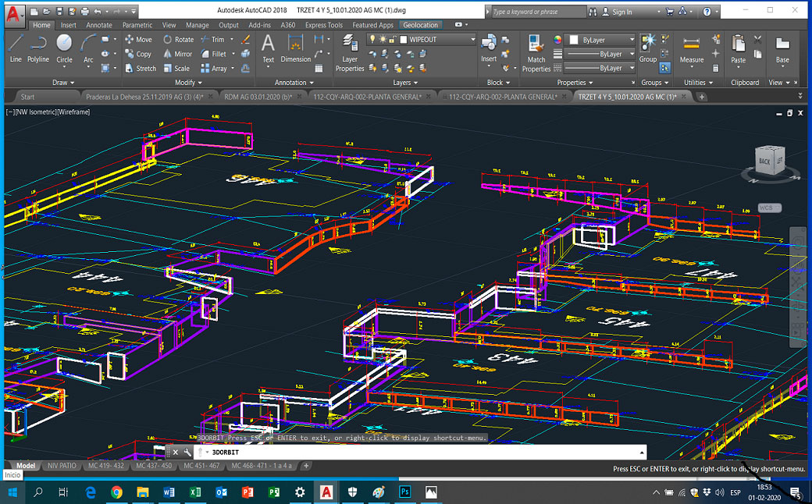Toggle the lock icon of WIPEOUT layer
Screen dimensions: 812x504
pyautogui.click(x=393, y=39)
